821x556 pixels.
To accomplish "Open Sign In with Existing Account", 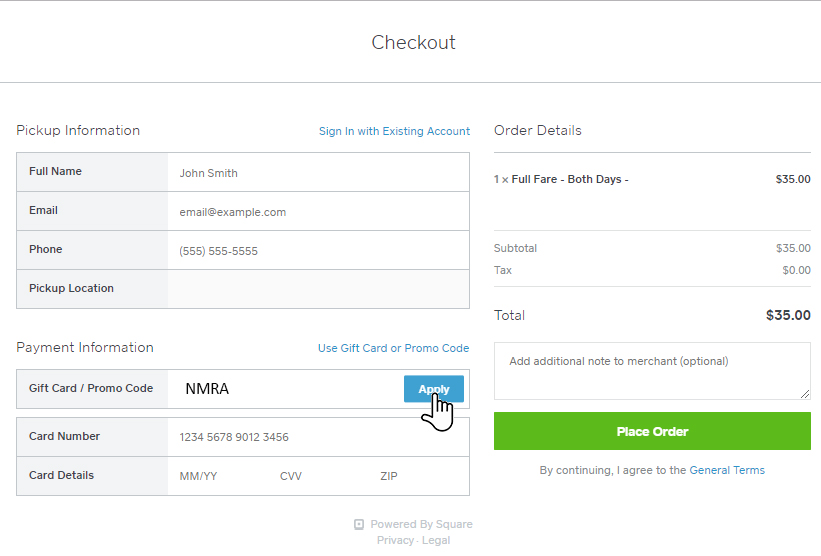I will [x=394, y=131].
